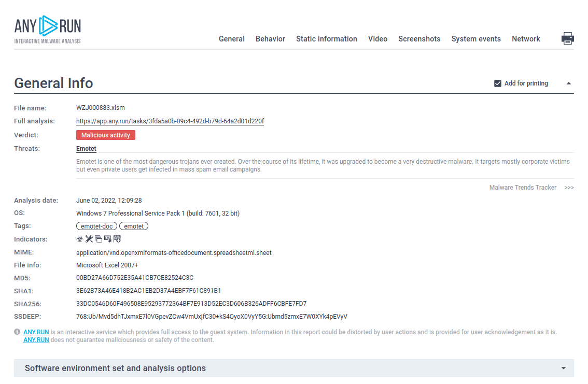Click the checkered flag indicator icon

click(x=117, y=238)
